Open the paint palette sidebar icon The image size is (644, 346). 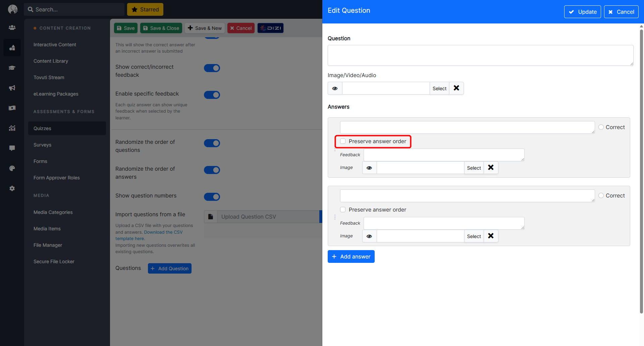click(x=12, y=168)
